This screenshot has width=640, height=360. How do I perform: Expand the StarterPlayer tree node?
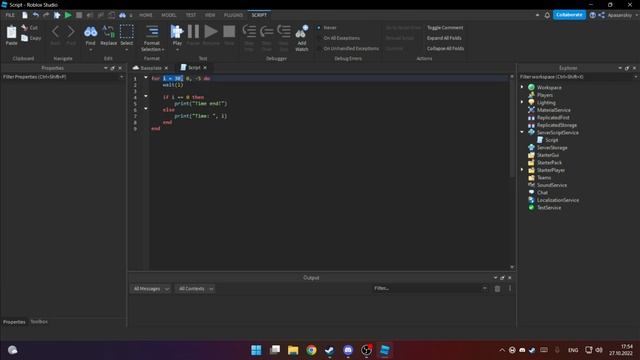click(522, 170)
